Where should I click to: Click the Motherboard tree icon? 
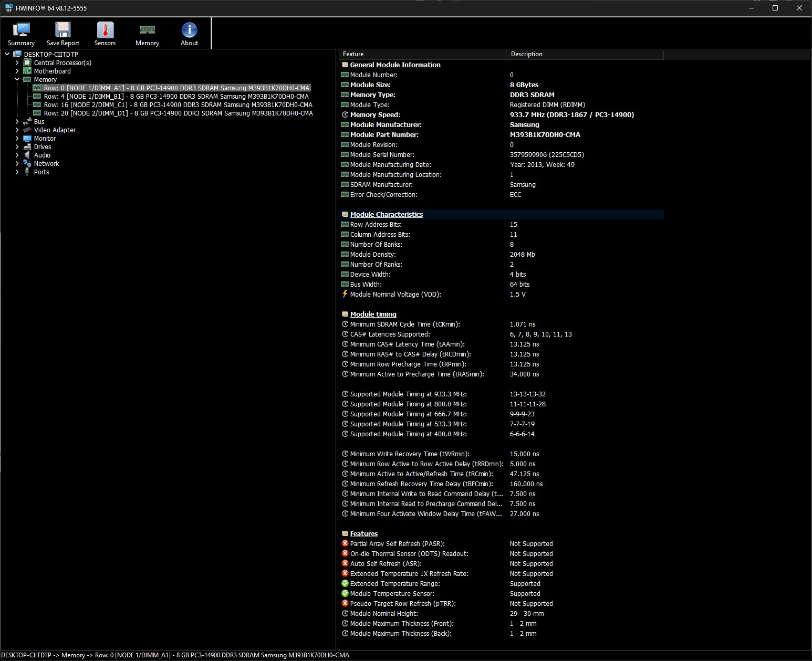point(27,71)
